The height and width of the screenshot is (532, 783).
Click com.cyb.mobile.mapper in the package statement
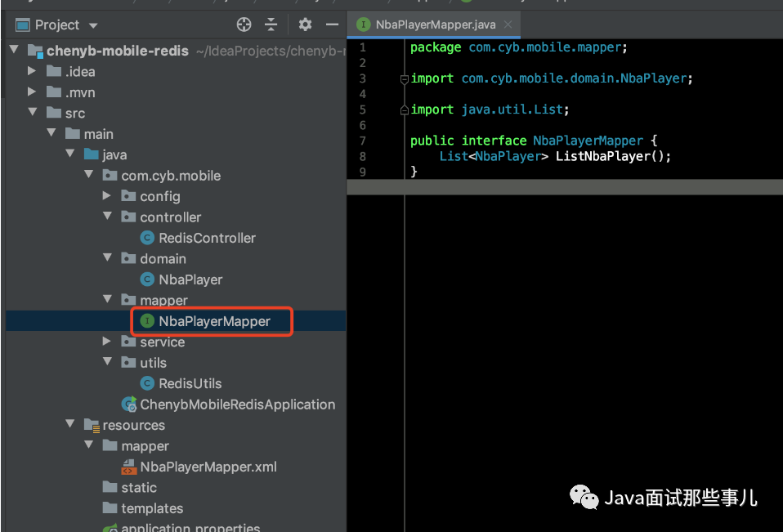coord(544,48)
